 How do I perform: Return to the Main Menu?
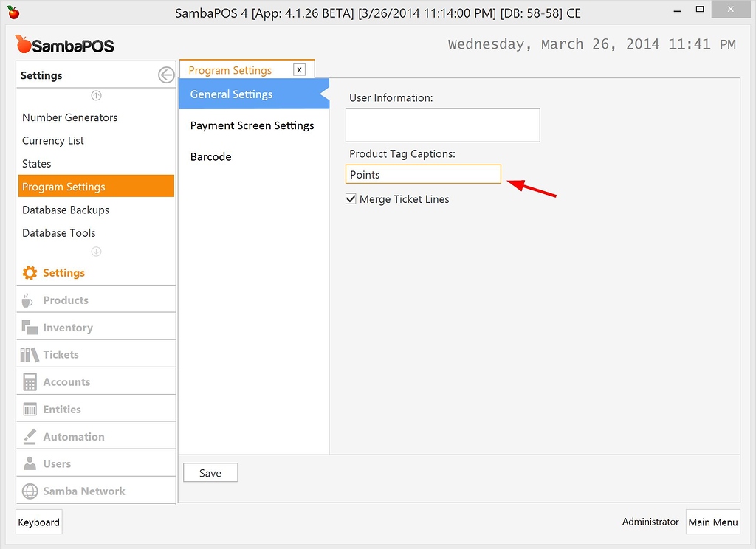[x=712, y=522]
